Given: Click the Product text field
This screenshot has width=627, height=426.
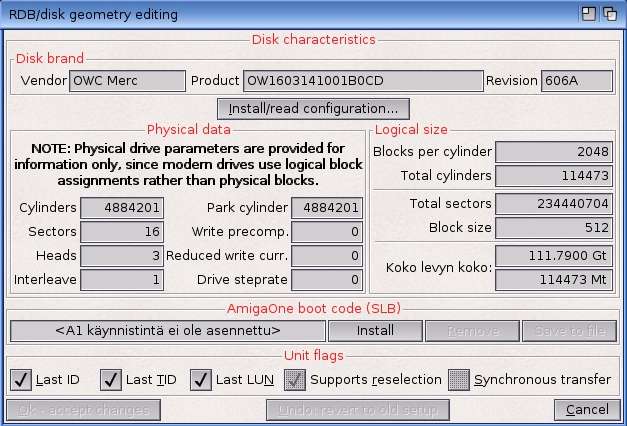Looking at the screenshot, I should click(x=362, y=81).
